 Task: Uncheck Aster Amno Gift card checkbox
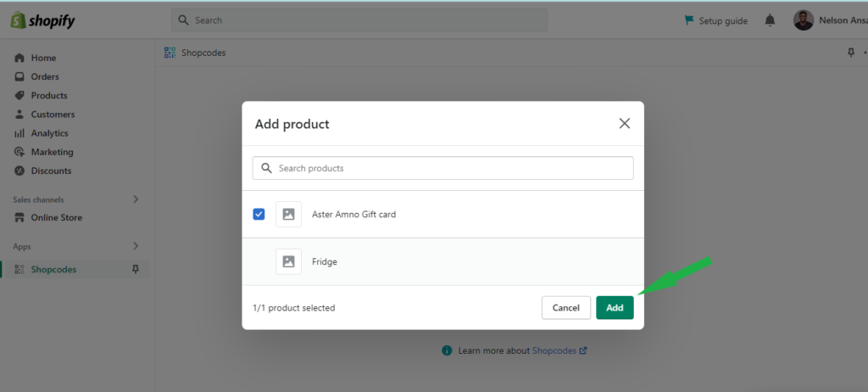[259, 214]
